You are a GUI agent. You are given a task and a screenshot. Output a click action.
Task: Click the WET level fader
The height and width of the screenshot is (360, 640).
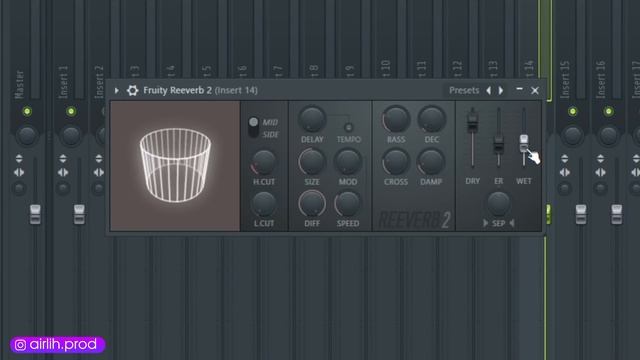pos(524,143)
